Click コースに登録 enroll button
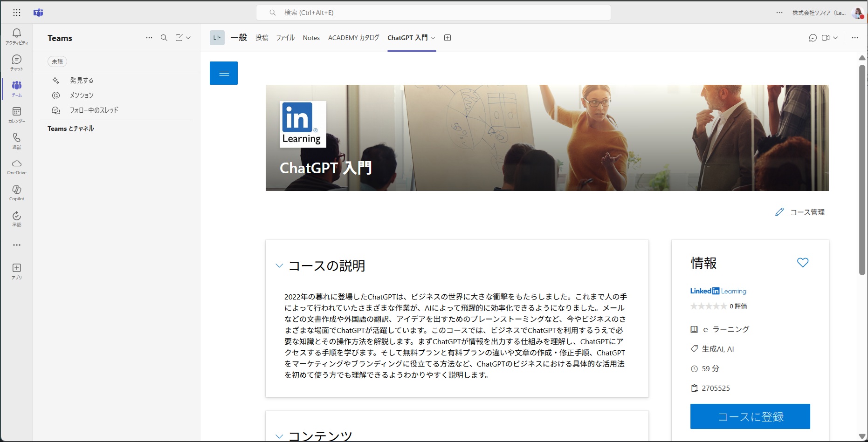This screenshot has height=442, width=868. [x=750, y=416]
